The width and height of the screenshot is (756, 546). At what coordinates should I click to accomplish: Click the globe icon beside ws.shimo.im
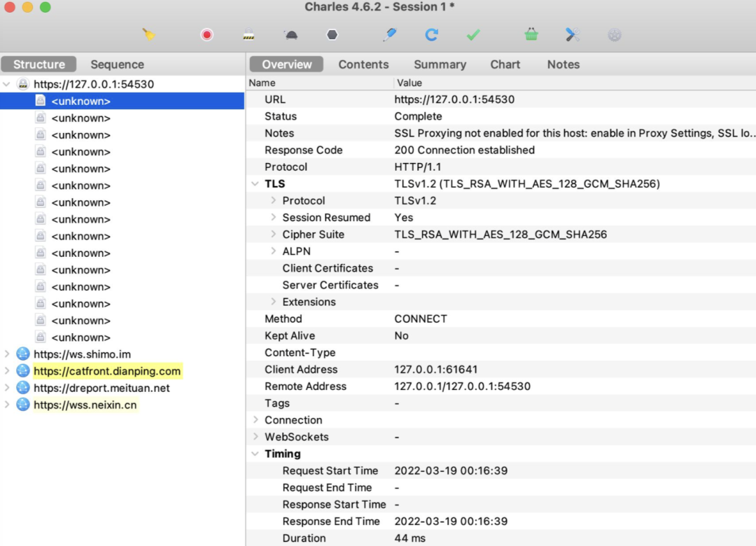point(22,354)
